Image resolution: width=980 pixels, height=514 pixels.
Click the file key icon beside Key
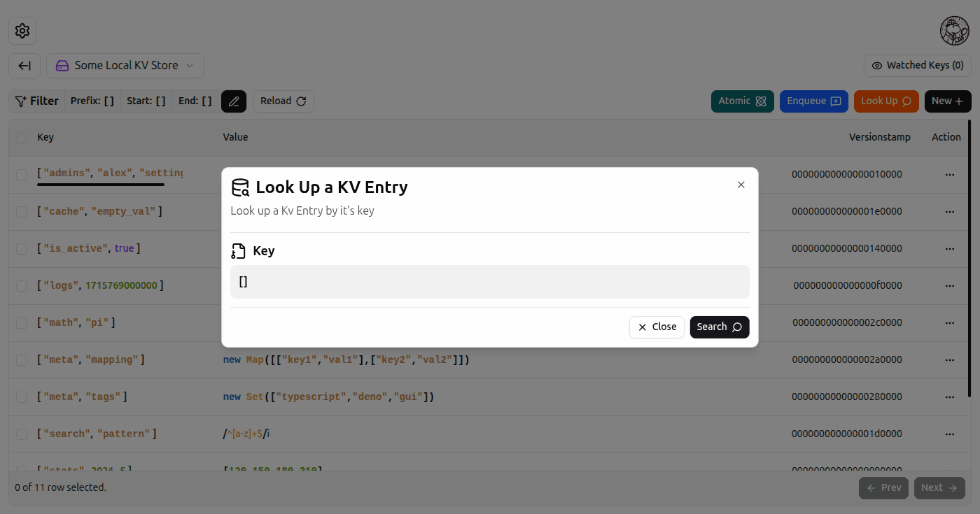238,251
